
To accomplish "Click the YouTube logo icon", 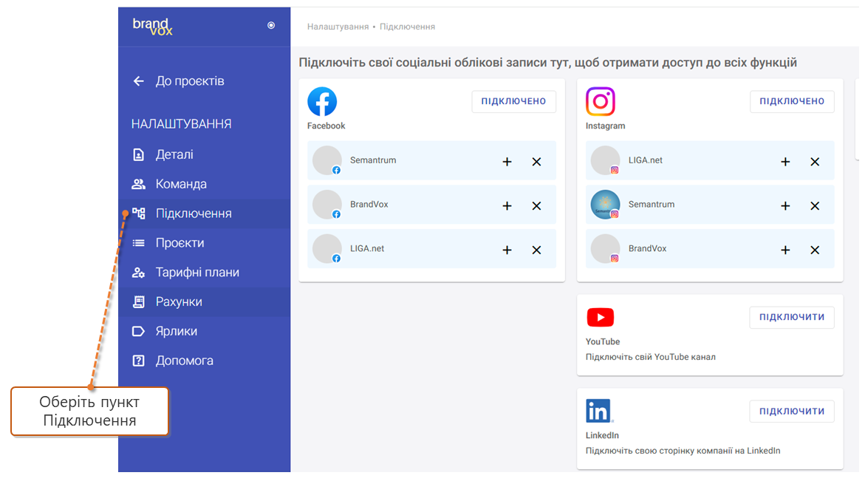I will point(601,318).
